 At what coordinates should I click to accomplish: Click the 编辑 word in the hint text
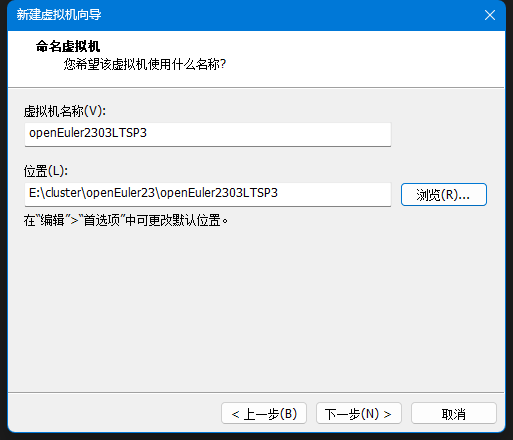[x=52, y=220]
